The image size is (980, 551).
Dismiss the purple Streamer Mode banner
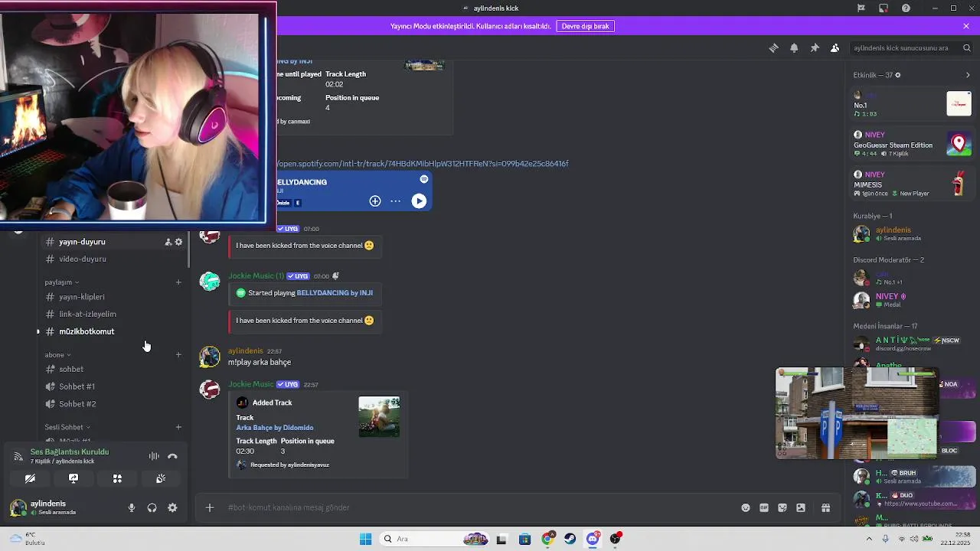966,26
